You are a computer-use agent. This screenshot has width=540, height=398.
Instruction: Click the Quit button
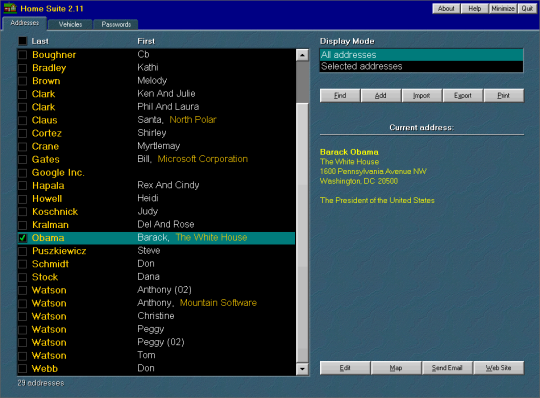click(x=527, y=9)
